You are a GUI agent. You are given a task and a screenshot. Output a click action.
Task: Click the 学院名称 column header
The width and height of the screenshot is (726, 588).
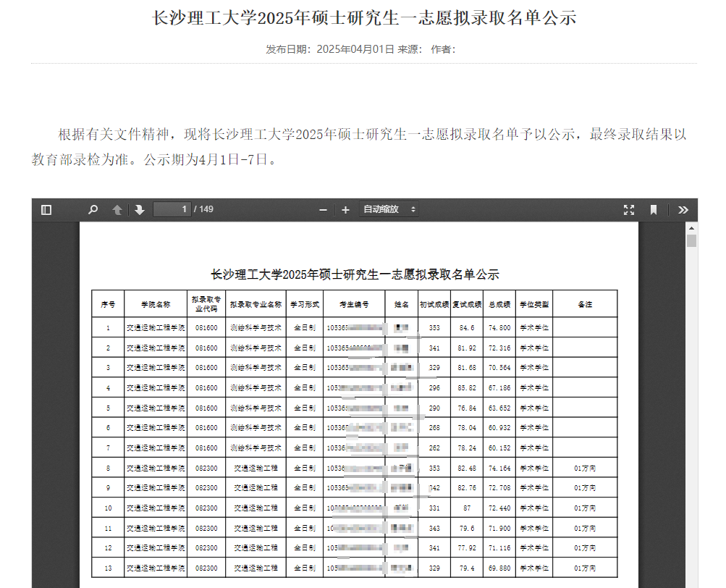(156, 304)
